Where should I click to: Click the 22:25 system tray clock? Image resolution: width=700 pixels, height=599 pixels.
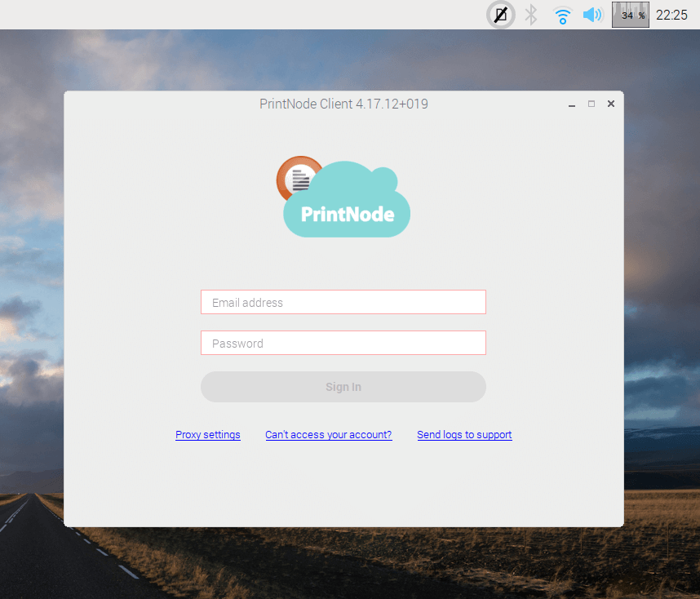(671, 16)
